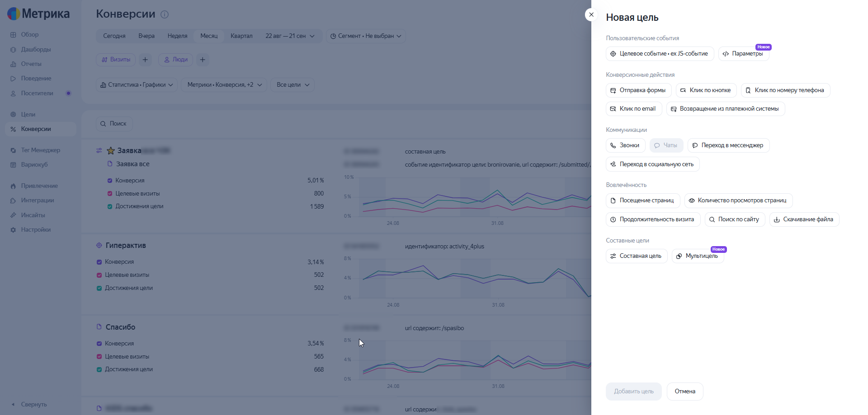Viewport: 868px width, 415px height.
Task: Choose Количество просмотров страниц goal
Action: 738,201
